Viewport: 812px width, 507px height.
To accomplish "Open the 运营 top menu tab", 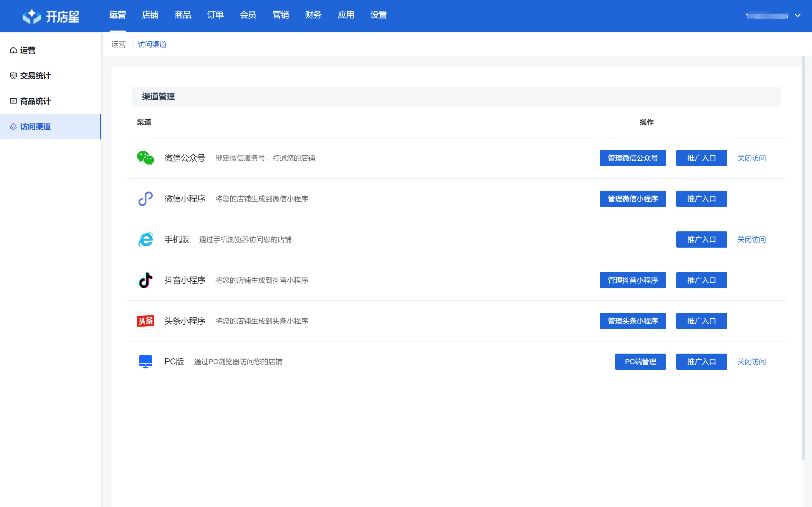I will (x=118, y=15).
